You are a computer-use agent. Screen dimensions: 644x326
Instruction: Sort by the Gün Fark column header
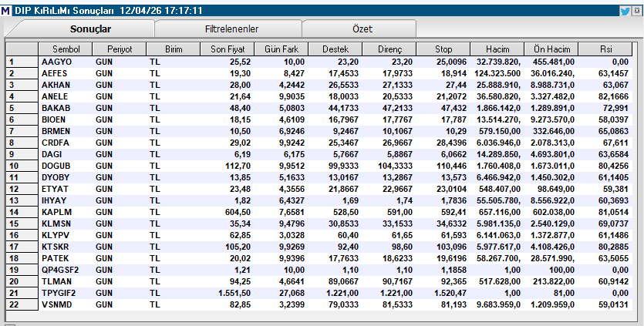tap(282, 49)
